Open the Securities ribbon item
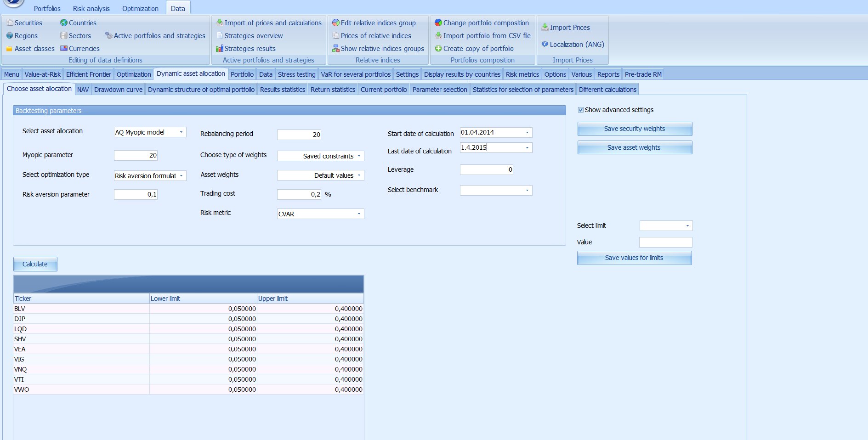This screenshot has width=868, height=440. pos(24,23)
